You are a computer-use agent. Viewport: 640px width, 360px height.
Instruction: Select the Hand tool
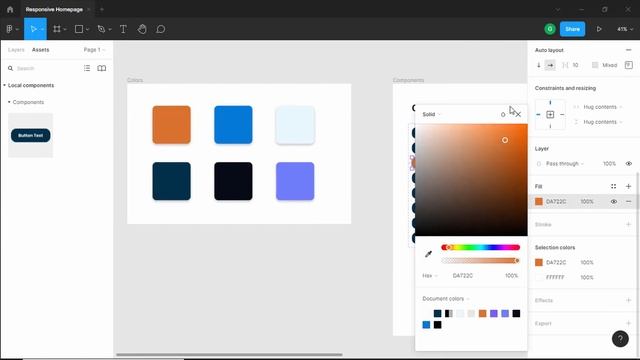click(142, 29)
